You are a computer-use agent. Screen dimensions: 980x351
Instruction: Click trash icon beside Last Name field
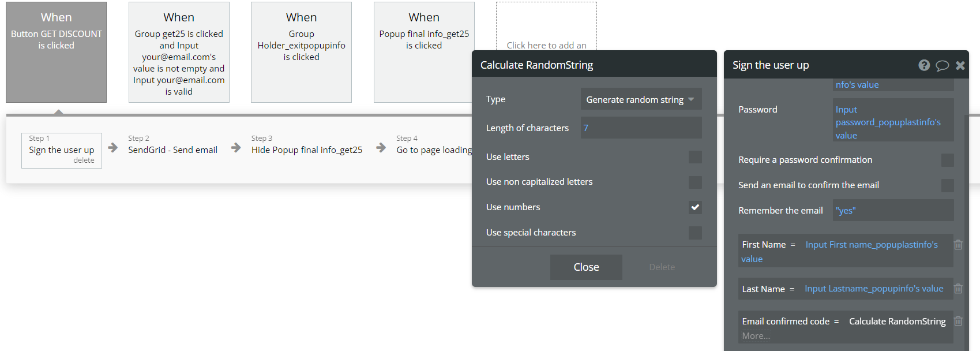coord(958,289)
